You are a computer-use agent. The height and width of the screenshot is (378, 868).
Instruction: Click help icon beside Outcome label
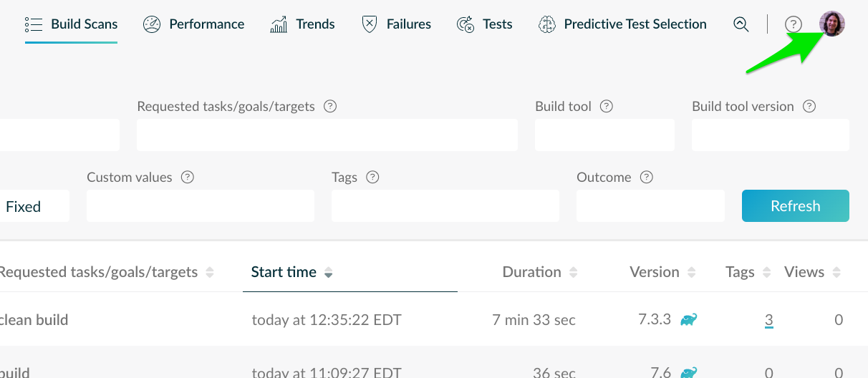(647, 177)
